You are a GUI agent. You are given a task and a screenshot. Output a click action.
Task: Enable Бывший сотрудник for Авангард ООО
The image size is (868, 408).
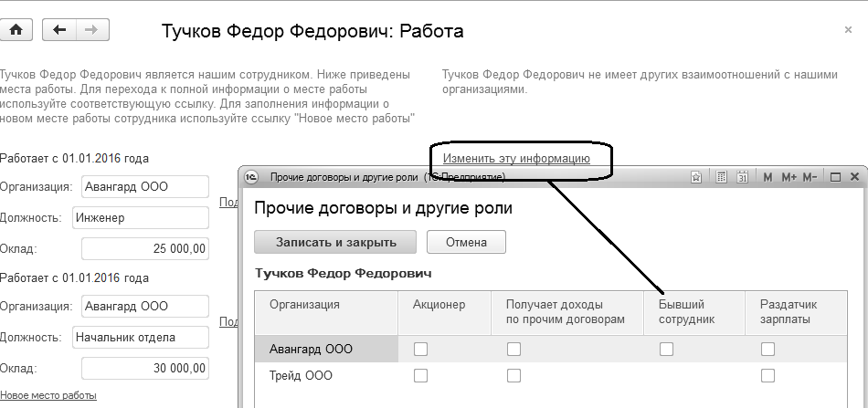click(x=666, y=349)
